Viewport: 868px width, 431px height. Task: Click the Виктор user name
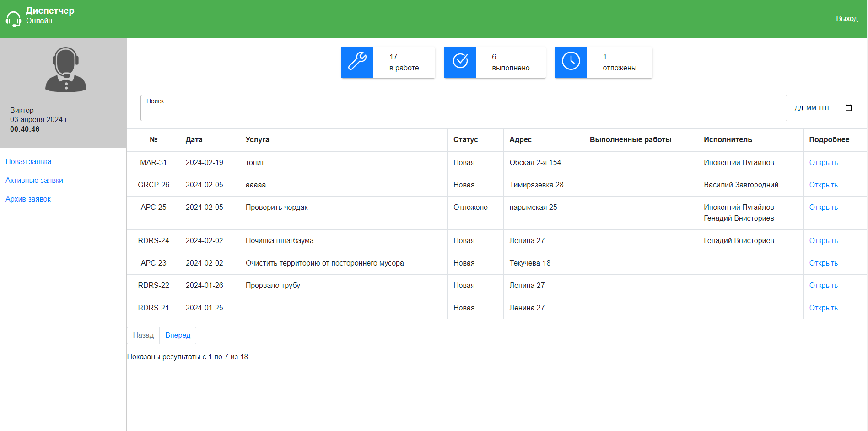click(22, 110)
